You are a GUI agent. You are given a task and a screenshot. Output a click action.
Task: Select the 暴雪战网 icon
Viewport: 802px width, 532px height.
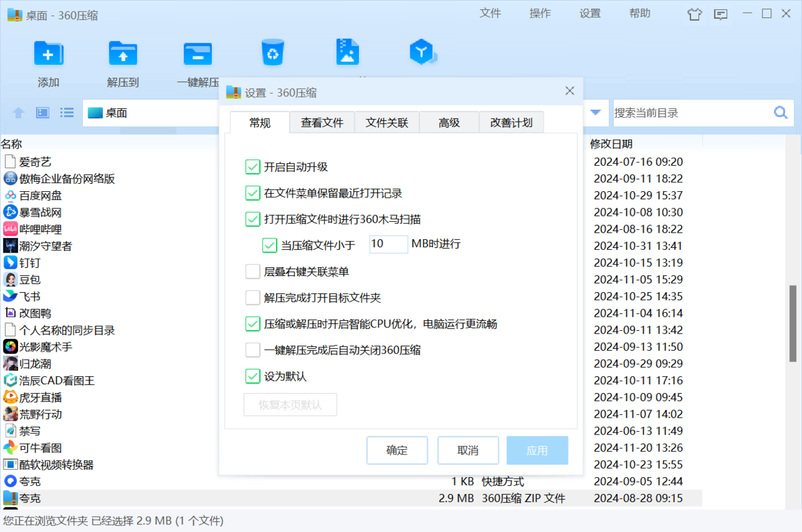pos(10,212)
